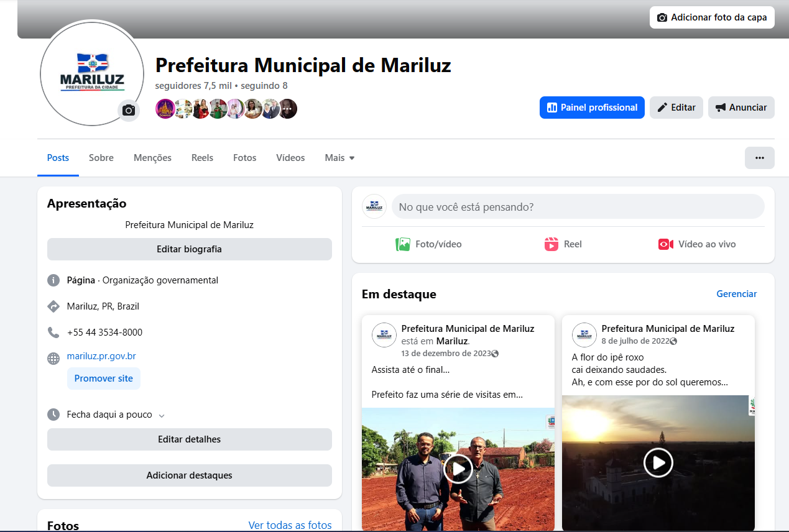
Task: Open the Fotos tab
Action: tap(244, 158)
